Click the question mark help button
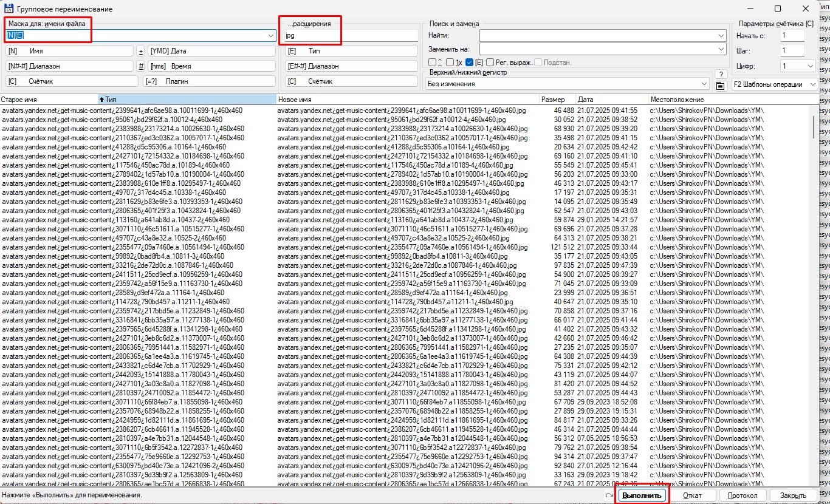Viewport: 830px width, 504px height. pos(720,74)
